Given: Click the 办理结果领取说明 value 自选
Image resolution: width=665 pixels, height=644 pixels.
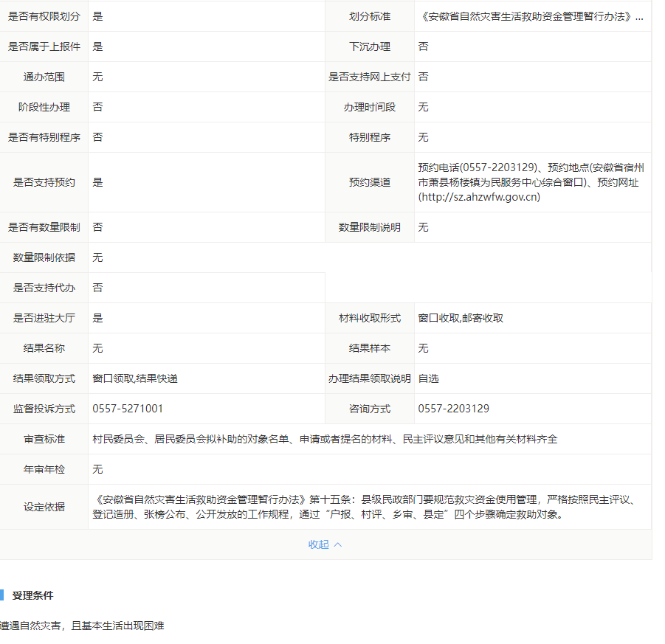Looking at the screenshot, I should (x=428, y=378).
